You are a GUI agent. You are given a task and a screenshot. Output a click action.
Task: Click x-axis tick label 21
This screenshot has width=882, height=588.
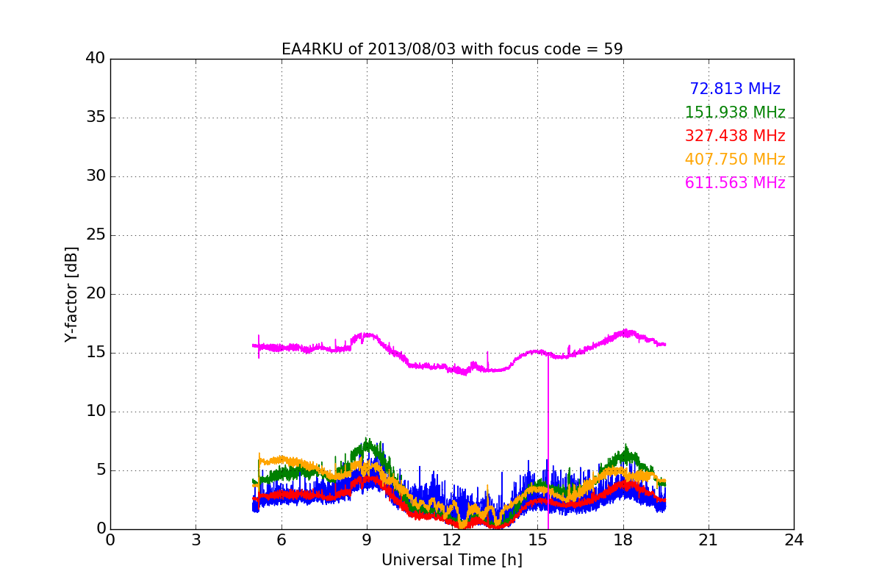(x=709, y=539)
